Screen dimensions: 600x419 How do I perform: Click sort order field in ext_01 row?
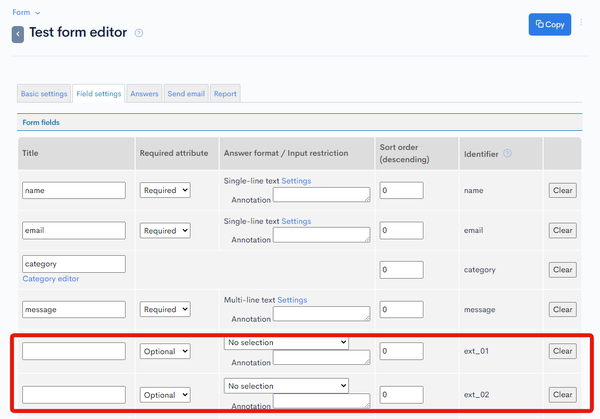401,351
